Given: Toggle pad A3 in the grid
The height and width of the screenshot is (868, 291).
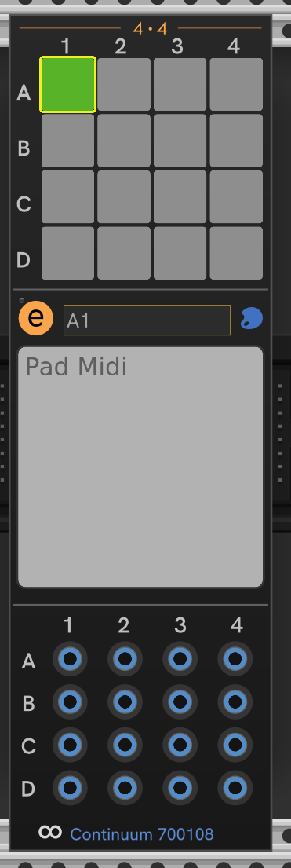Looking at the screenshot, I should click(x=180, y=84).
